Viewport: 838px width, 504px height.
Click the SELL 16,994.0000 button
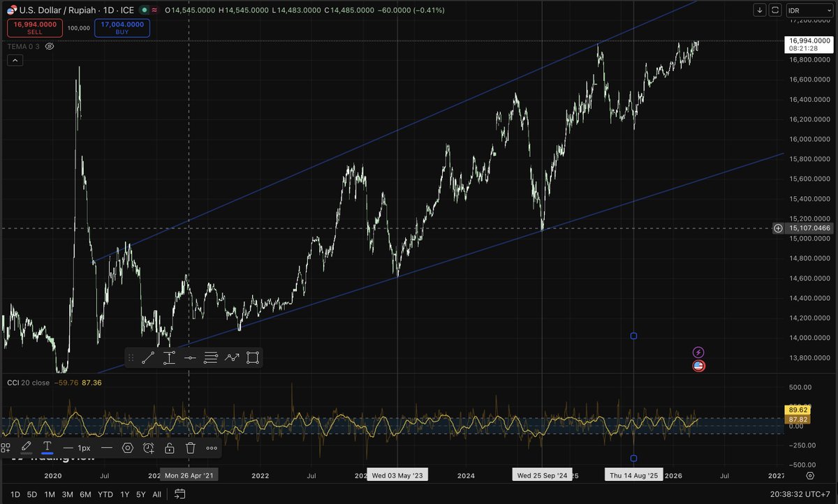(x=35, y=28)
